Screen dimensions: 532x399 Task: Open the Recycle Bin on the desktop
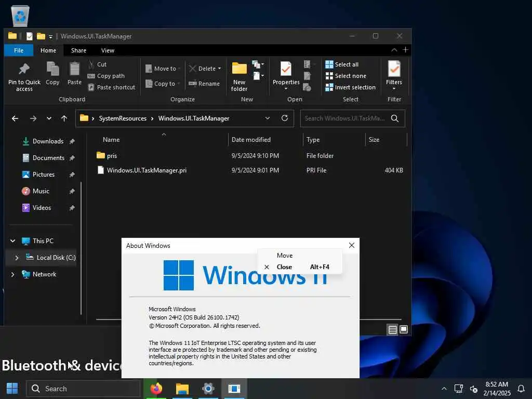tap(20, 16)
